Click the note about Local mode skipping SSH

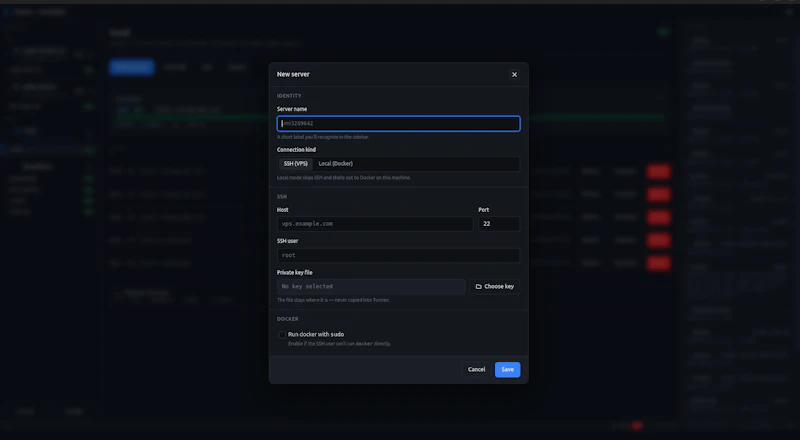pos(344,178)
